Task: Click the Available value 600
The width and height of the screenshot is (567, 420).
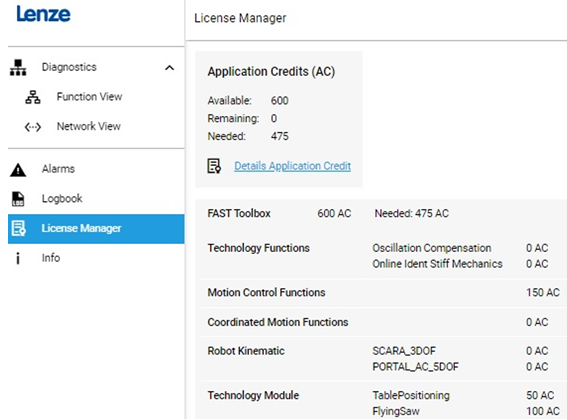Action: [x=280, y=101]
